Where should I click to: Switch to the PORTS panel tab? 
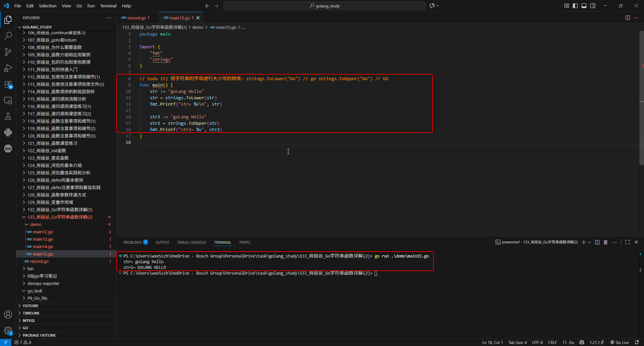[x=245, y=242]
